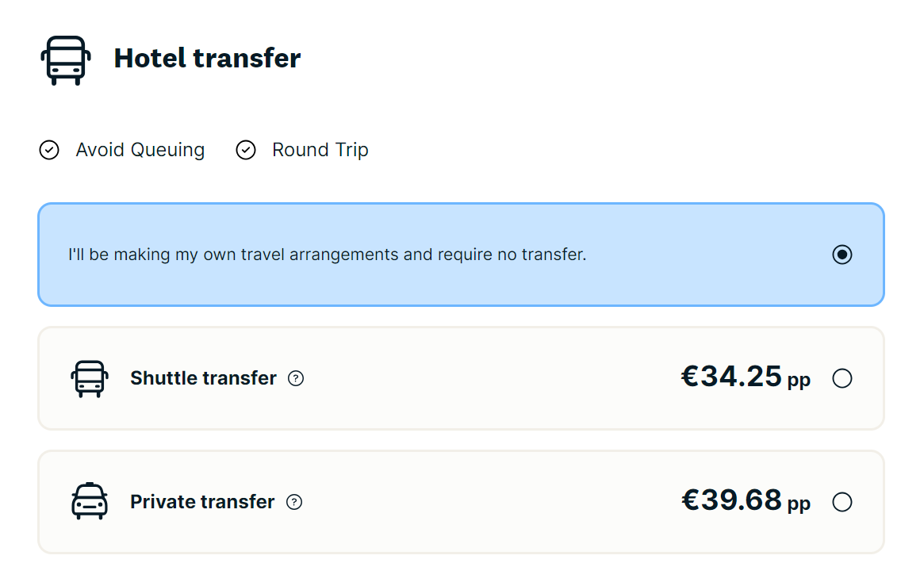Click the Hotel transfer heading text

point(208,58)
